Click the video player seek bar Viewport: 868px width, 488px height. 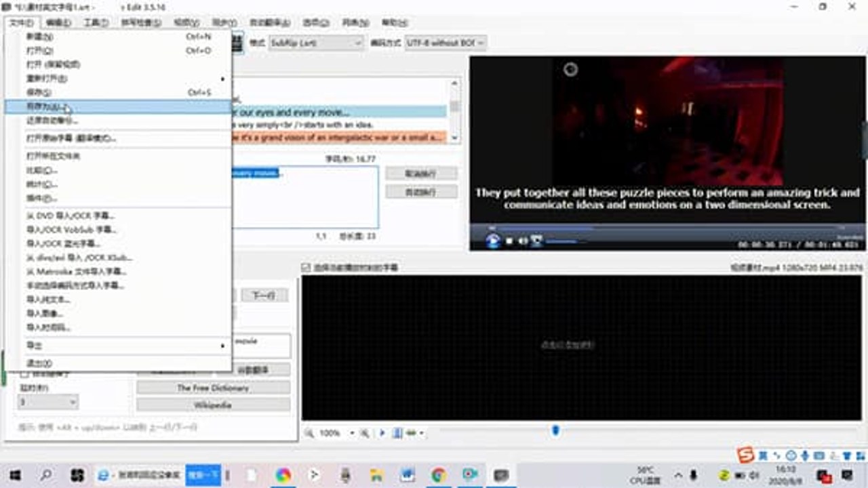tap(666, 228)
